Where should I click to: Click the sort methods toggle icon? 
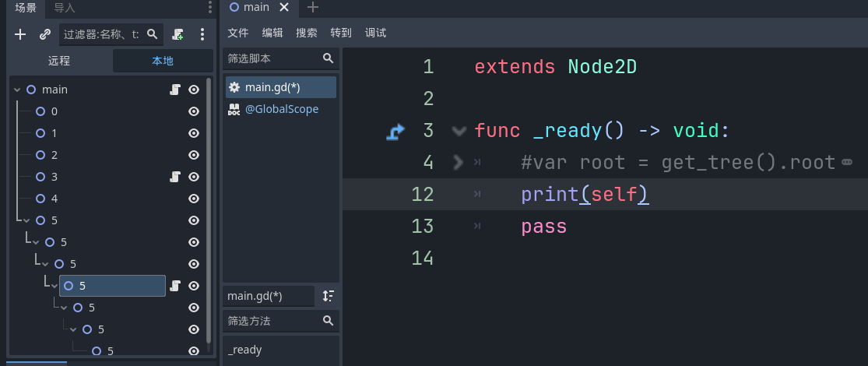(x=328, y=296)
